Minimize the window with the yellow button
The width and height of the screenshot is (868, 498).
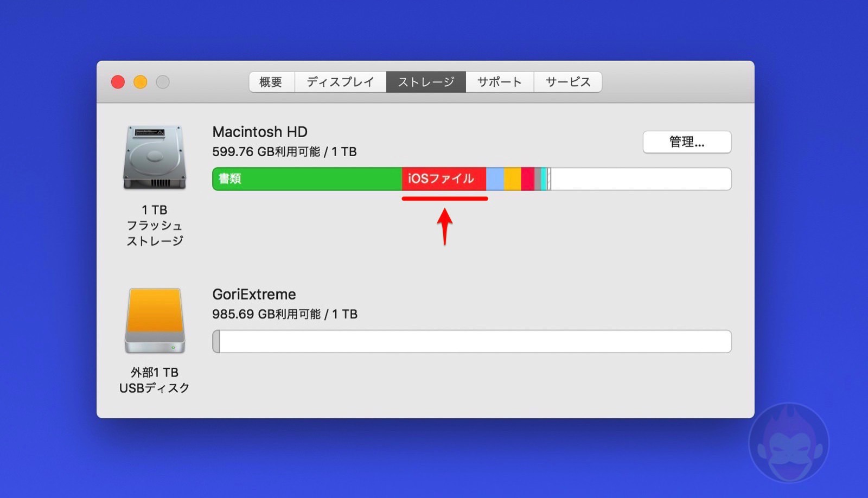[141, 82]
